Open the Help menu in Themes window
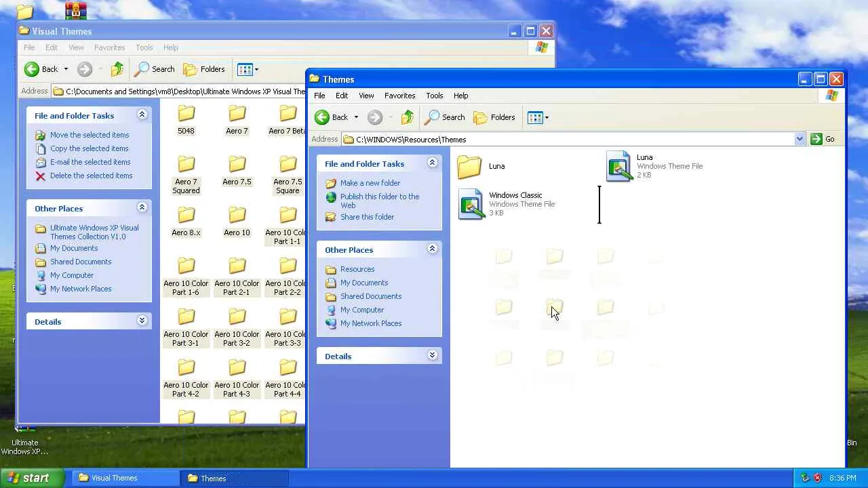Image resolution: width=868 pixels, height=488 pixels. pyautogui.click(x=460, y=96)
